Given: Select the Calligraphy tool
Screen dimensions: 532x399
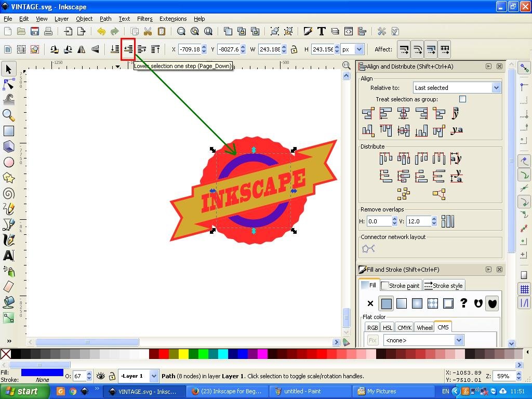Looking at the screenshot, I should click(x=8, y=240).
